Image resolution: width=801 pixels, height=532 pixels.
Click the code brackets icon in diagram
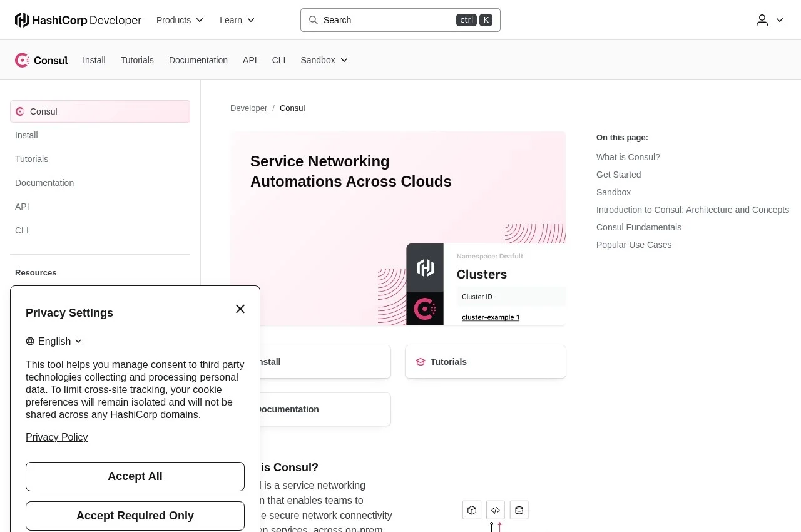pyautogui.click(x=496, y=510)
